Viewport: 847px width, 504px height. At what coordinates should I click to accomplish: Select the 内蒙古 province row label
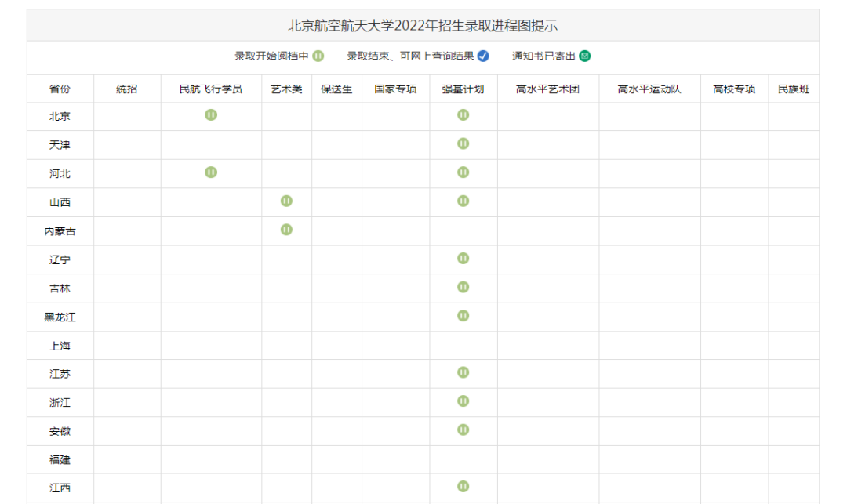[x=60, y=231]
